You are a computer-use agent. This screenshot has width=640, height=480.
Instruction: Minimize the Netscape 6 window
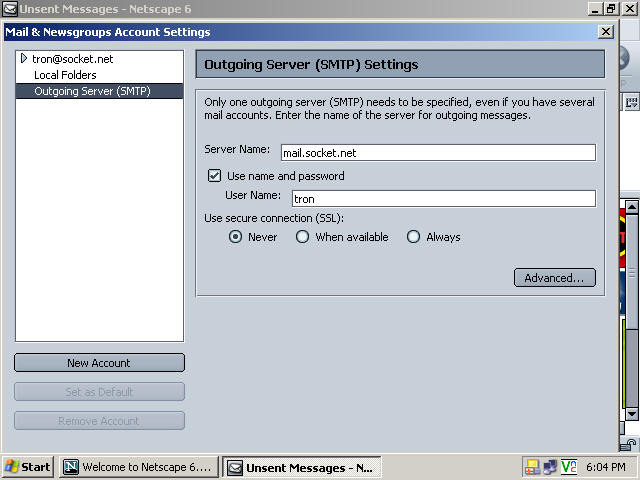pyautogui.click(x=595, y=8)
